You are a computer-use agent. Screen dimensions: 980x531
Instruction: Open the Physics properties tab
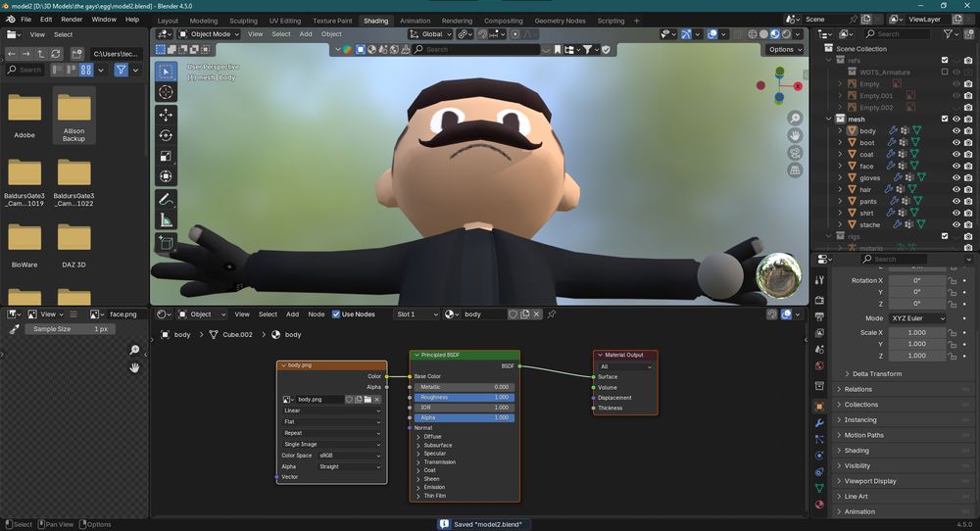pos(819,456)
